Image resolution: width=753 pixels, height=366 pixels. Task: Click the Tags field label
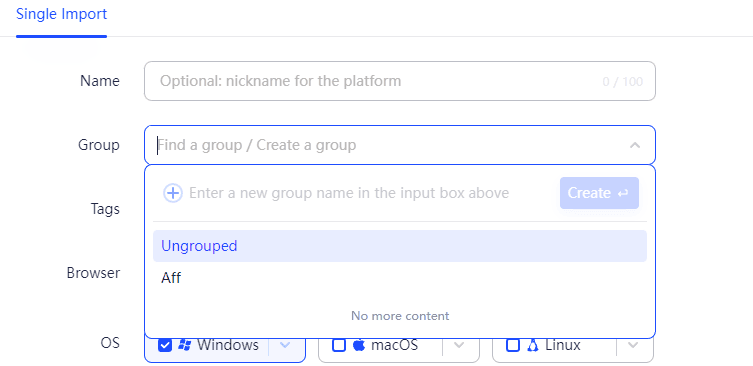click(x=105, y=209)
